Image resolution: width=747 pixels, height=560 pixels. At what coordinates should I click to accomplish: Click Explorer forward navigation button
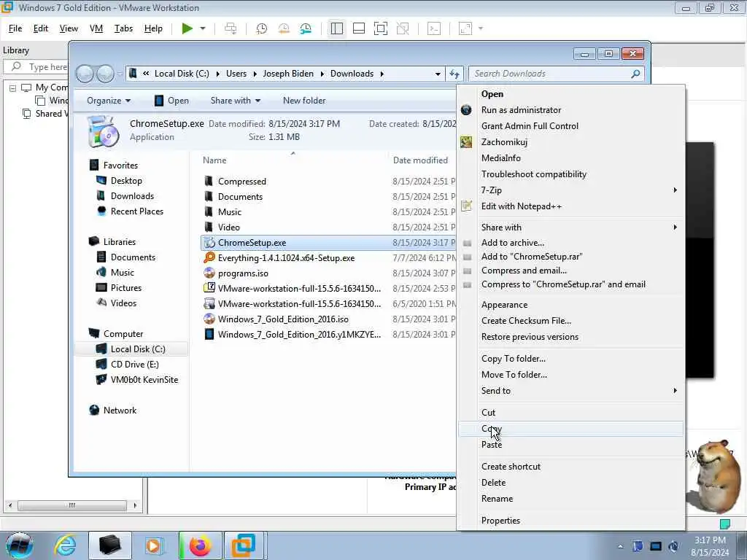coord(105,74)
